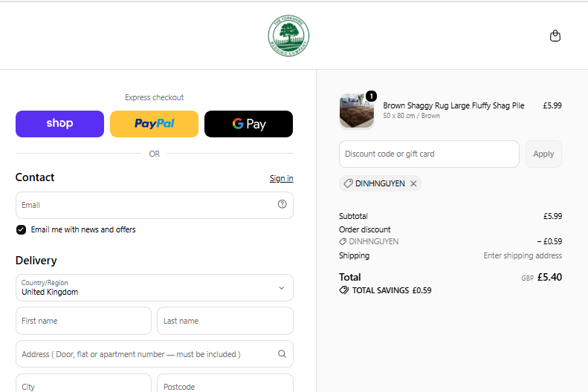Remove the DINHNGUYEN discount code
Viewport: 588px width, 392px height.
coord(413,183)
